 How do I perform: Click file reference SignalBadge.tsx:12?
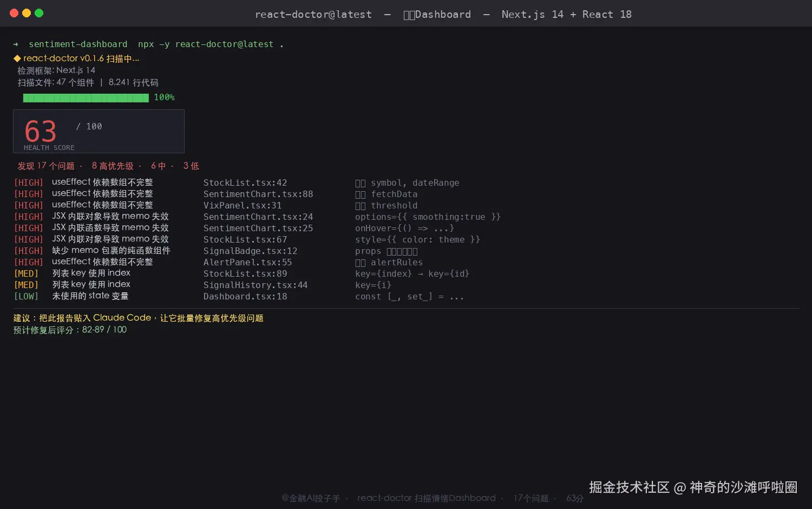click(250, 251)
